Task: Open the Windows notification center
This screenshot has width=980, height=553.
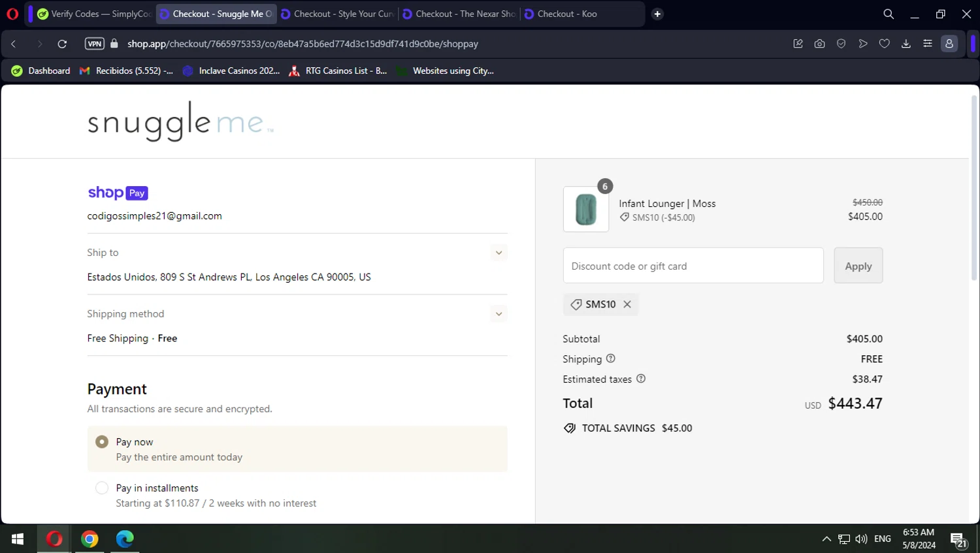Action: pyautogui.click(x=958, y=540)
